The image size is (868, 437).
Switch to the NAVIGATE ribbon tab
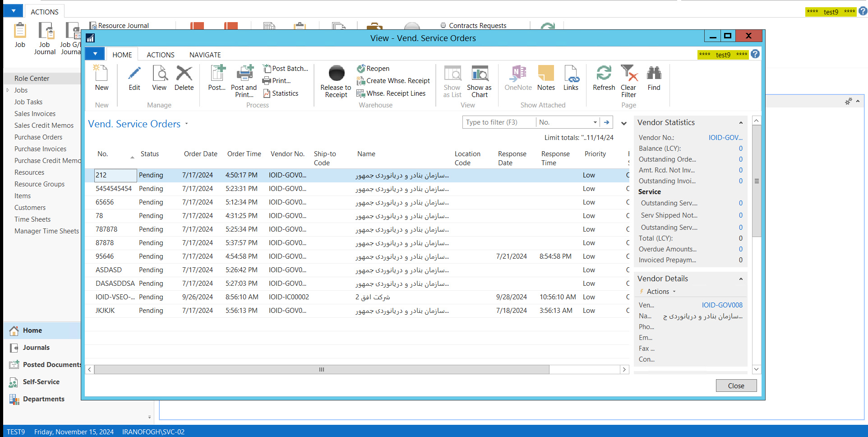coord(205,55)
